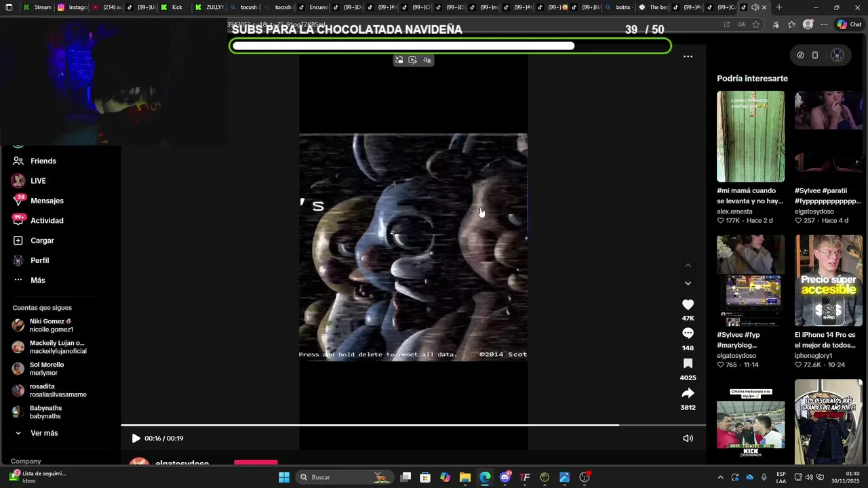The image size is (868, 488).
Task: Bookmark the video via the 4025 icon
Action: coord(688,364)
